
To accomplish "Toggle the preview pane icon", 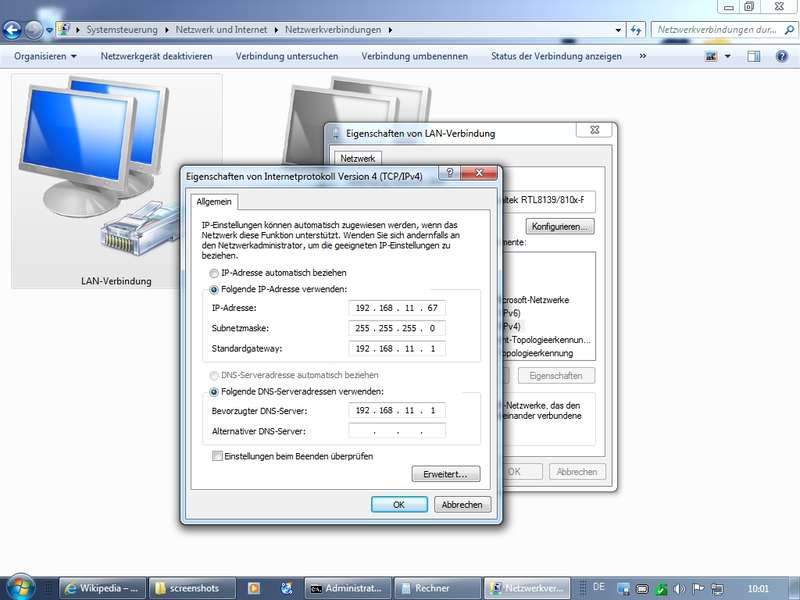I will (754, 56).
